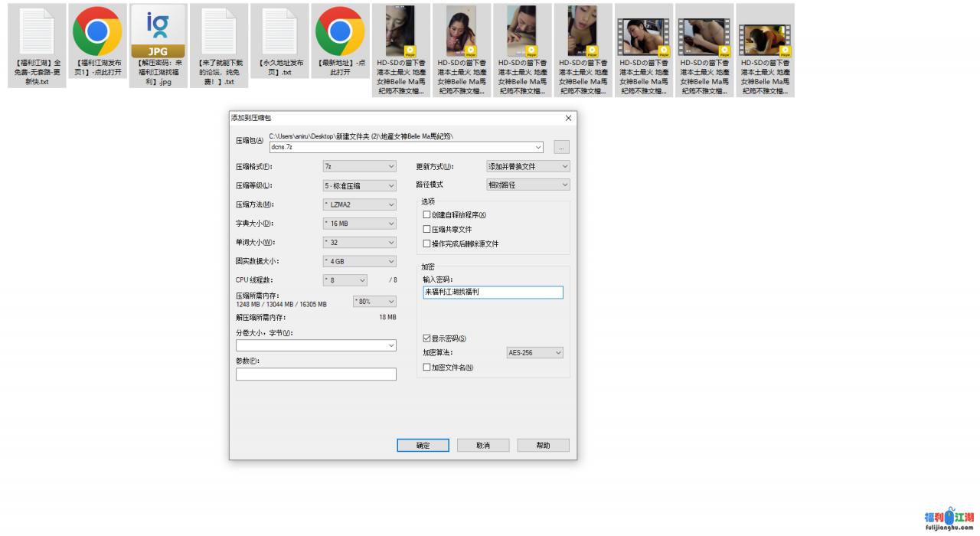Enable 创建自释放程序 option
Image resolution: width=980 pixels, height=536 pixels.
pos(426,214)
